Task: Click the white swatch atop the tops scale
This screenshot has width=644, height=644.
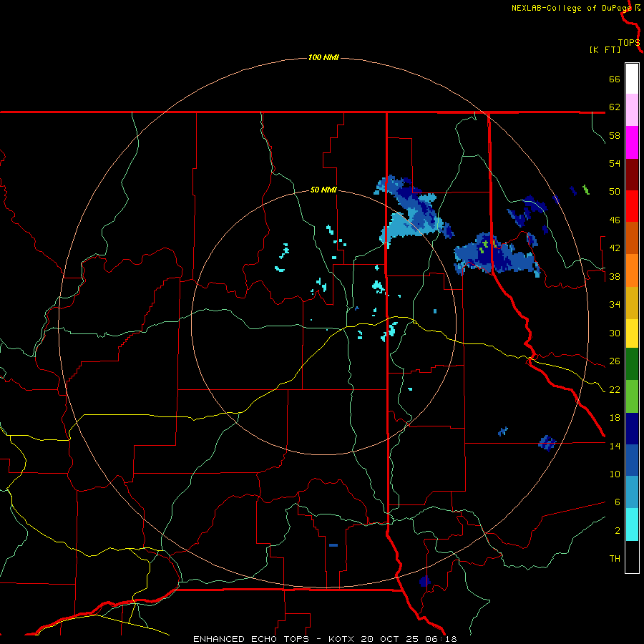Action: (632, 79)
